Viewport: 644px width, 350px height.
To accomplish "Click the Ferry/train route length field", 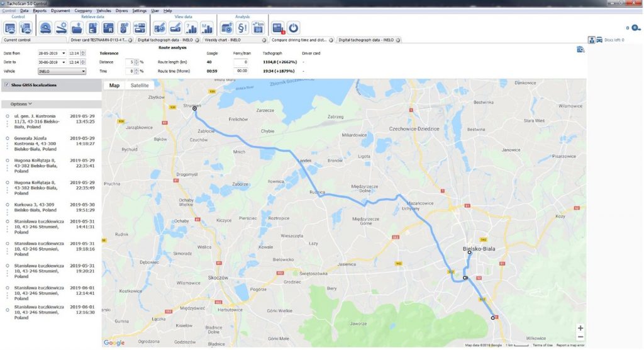I will coord(241,62).
